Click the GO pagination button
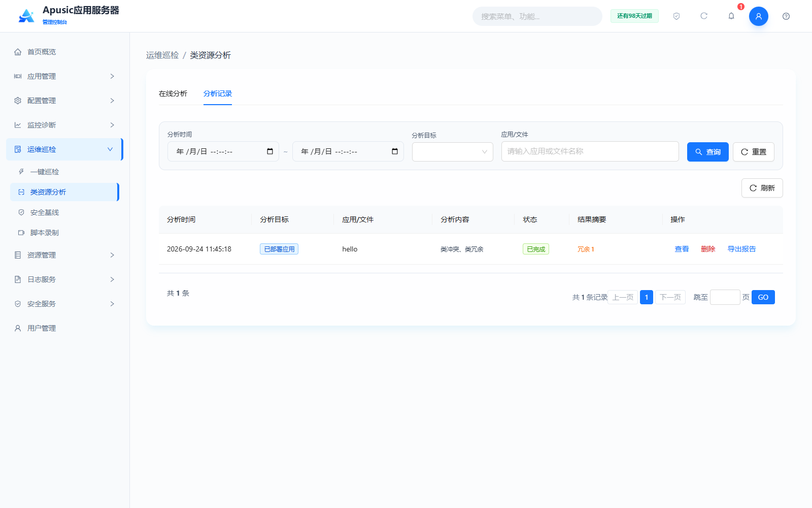This screenshot has width=812, height=508. click(763, 297)
